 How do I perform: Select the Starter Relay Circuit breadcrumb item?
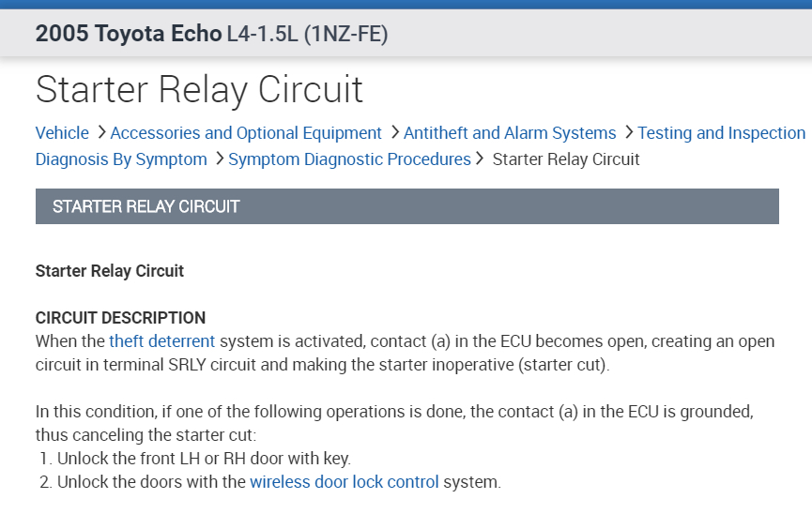pos(566,159)
